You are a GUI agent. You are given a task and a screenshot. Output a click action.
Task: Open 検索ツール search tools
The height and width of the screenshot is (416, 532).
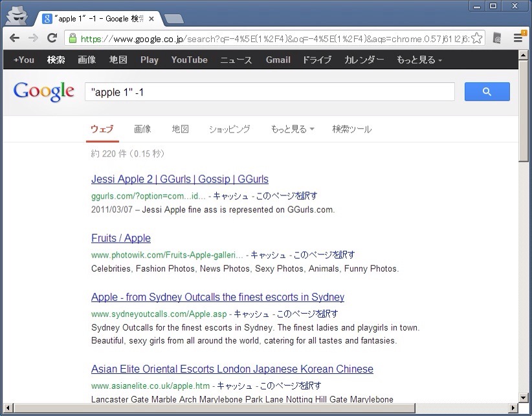[x=352, y=129]
